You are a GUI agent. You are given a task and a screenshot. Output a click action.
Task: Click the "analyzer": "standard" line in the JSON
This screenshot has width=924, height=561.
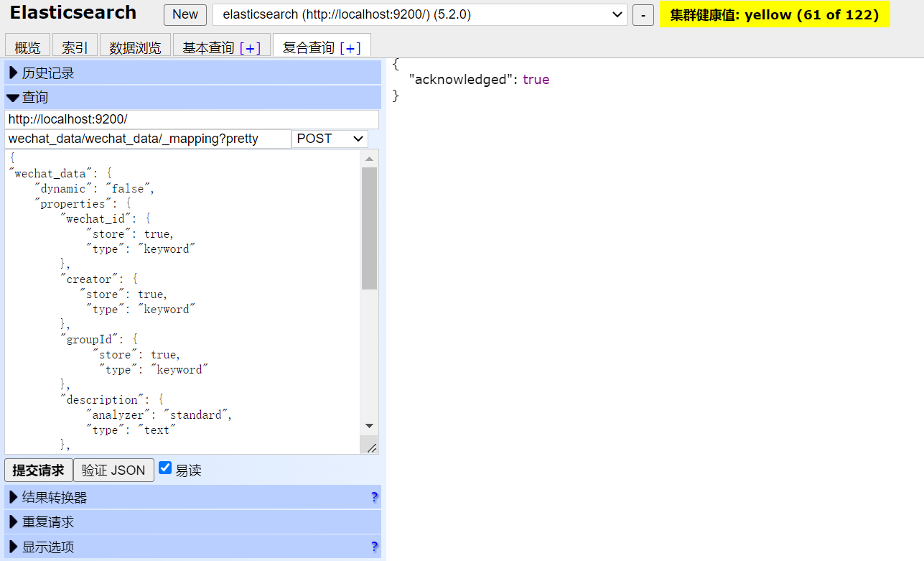pos(159,415)
